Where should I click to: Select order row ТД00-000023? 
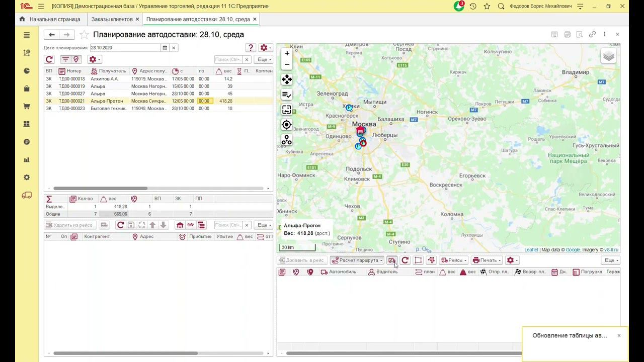72,108
